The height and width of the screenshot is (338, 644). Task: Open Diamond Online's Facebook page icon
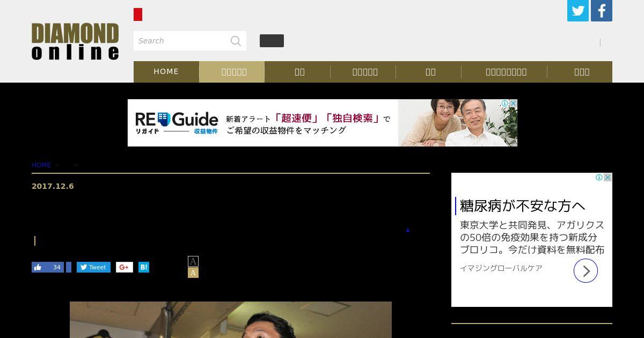coord(602,11)
